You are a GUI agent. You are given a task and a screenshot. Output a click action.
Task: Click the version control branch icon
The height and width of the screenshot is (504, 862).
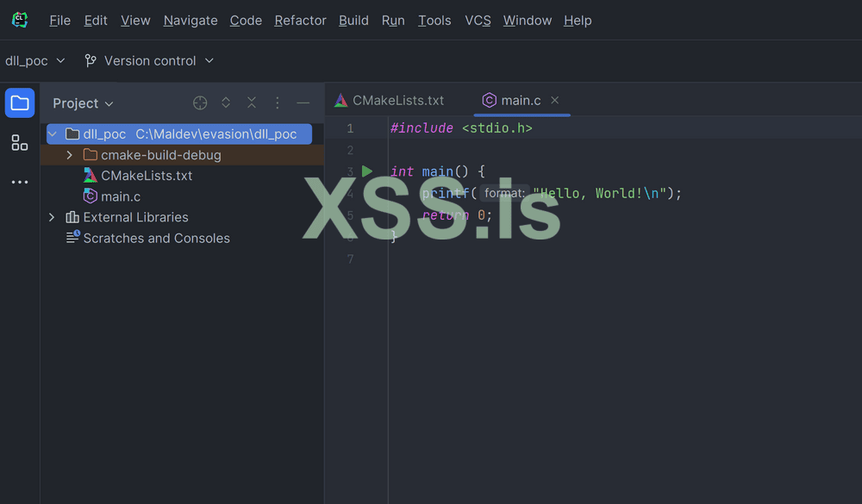[x=91, y=60]
